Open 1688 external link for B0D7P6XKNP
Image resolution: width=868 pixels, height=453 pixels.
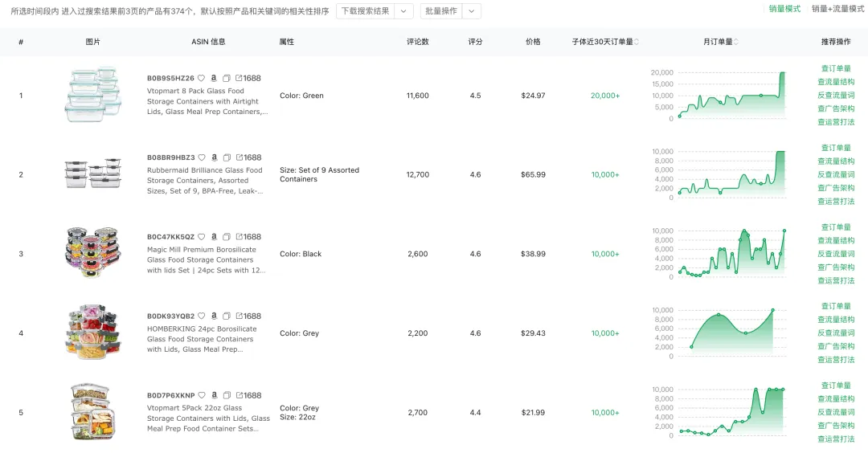(248, 396)
